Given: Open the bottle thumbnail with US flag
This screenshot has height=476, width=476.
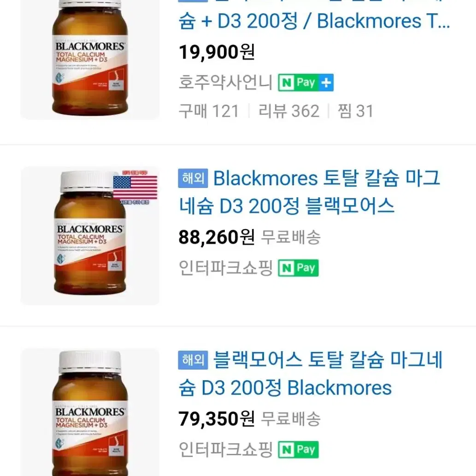Looking at the screenshot, I should [x=90, y=235].
